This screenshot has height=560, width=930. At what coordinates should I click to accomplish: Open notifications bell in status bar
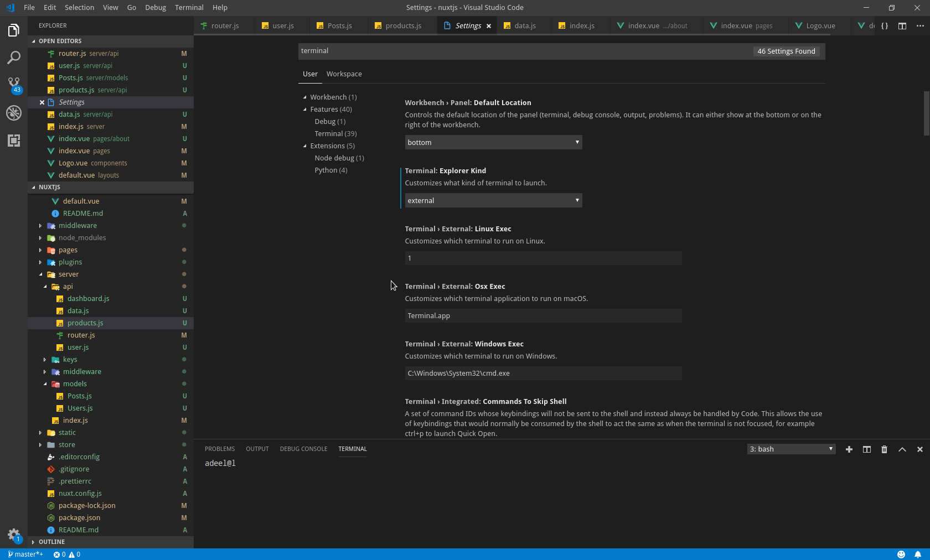[918, 554]
